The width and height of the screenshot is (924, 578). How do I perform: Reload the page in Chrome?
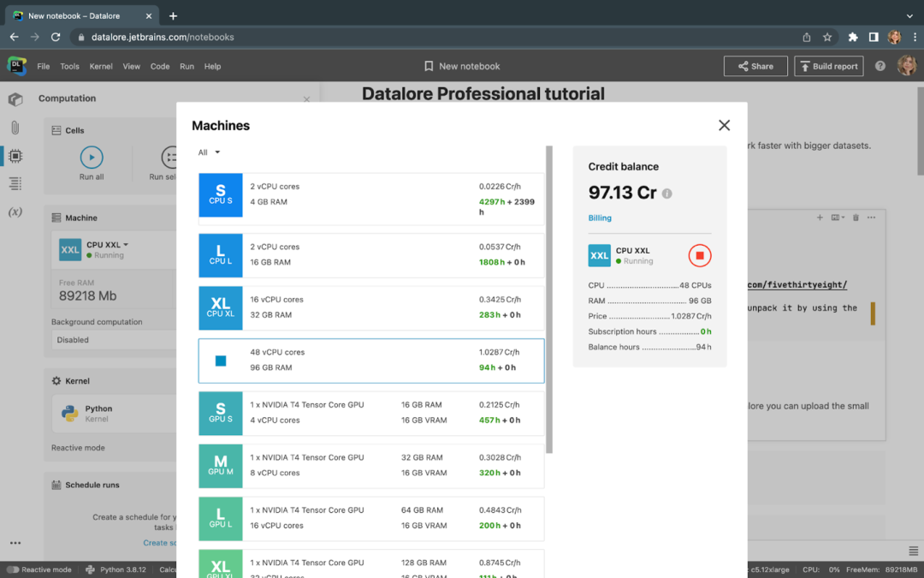pyautogui.click(x=56, y=37)
